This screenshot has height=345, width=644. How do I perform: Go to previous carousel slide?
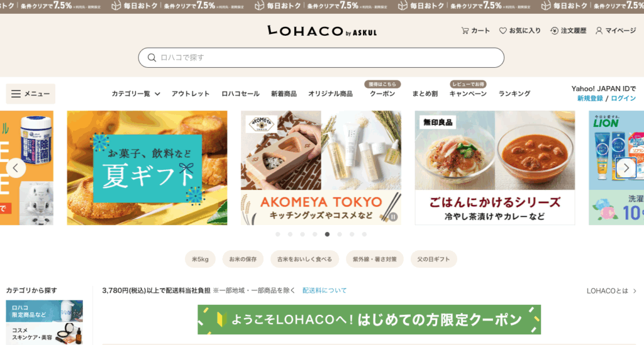tap(16, 168)
